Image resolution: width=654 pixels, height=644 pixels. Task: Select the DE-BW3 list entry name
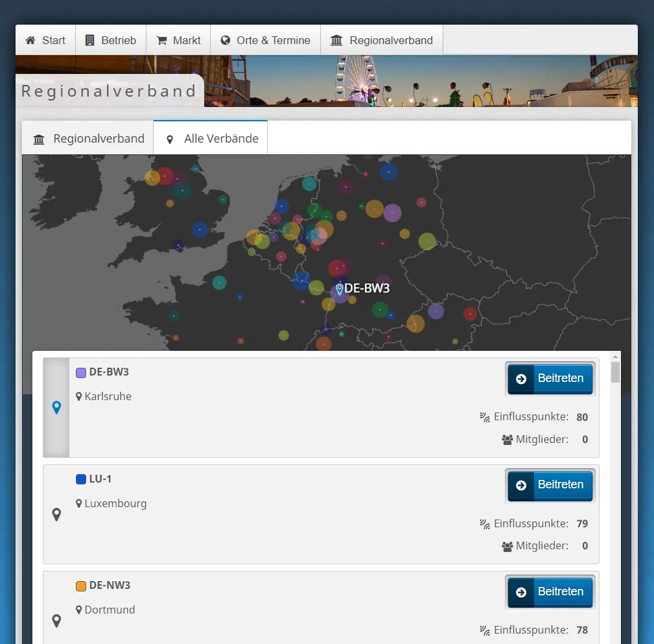point(109,372)
